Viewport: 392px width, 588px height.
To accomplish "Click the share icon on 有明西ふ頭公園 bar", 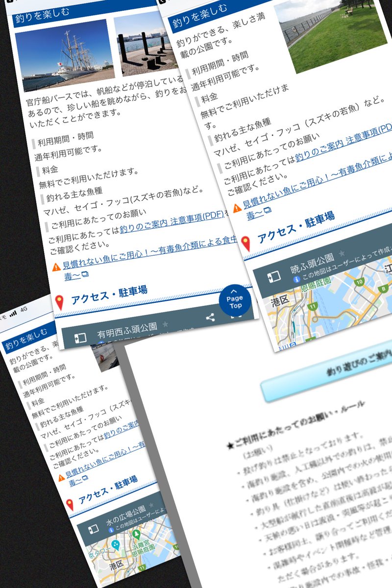I will 210,318.
